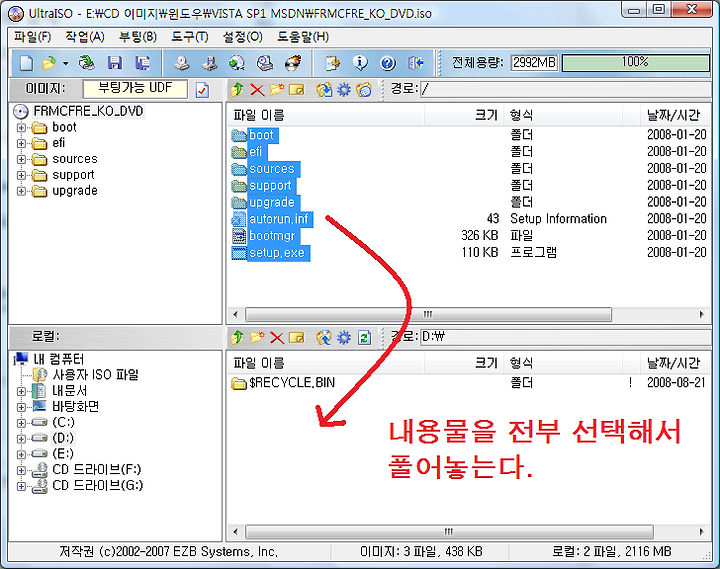
Task: Open the 파일(F) menu
Action: [32, 37]
